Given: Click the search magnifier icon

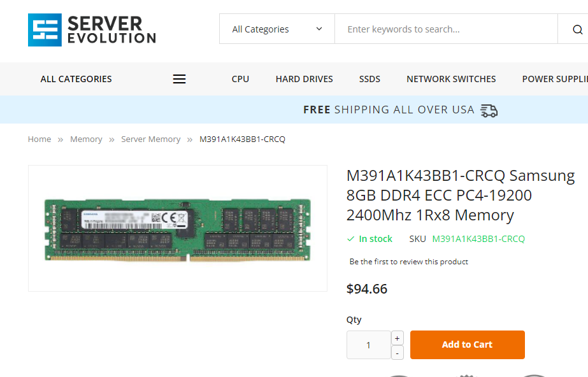Looking at the screenshot, I should click(x=578, y=29).
